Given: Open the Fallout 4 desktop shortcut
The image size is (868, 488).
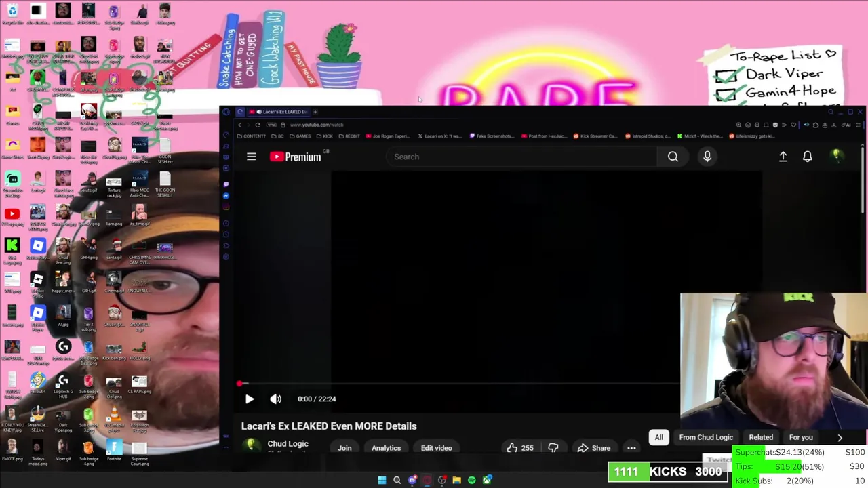Looking at the screenshot, I should [x=38, y=385].
